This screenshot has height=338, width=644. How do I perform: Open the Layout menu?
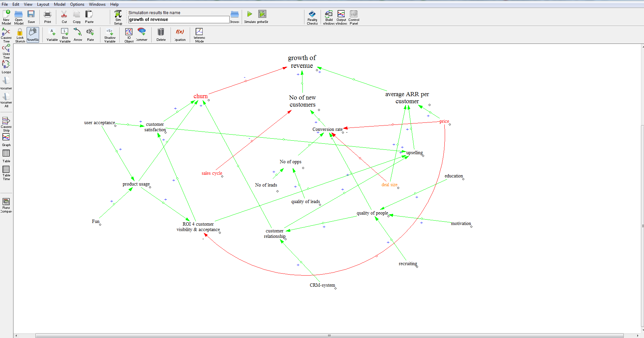43,4
